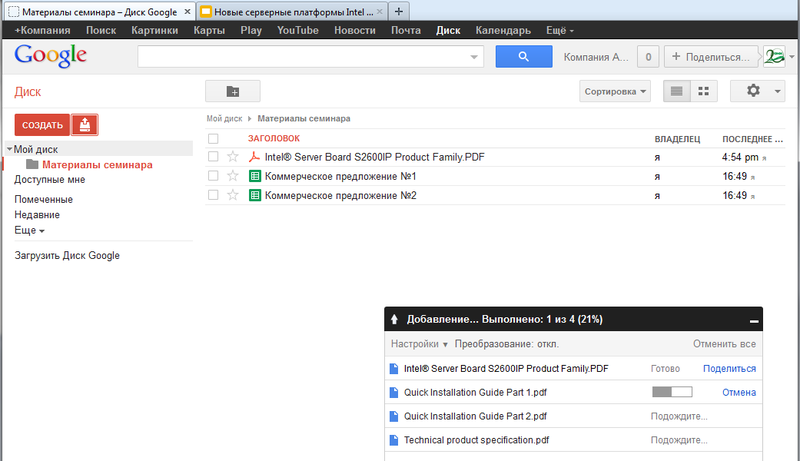Sort by the Заголовок column header

tap(274, 138)
